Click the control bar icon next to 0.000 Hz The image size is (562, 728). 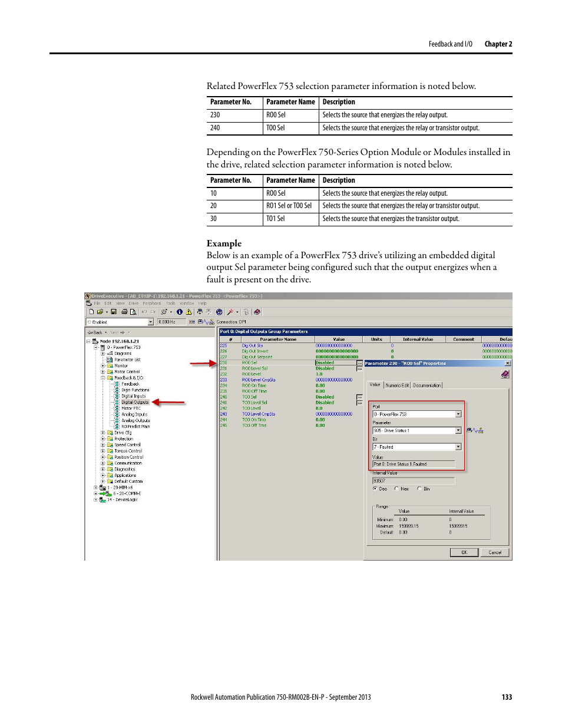pos(192,322)
